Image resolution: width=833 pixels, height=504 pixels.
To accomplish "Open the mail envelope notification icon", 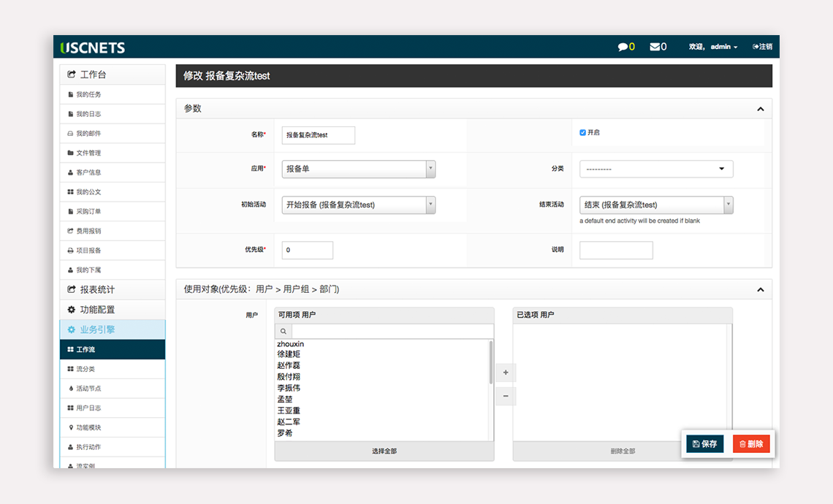I will click(x=655, y=47).
